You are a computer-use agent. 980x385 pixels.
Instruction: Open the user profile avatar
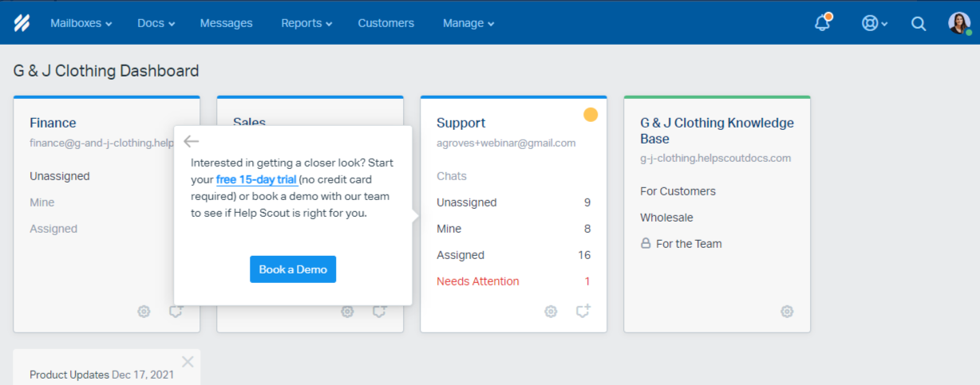click(959, 23)
